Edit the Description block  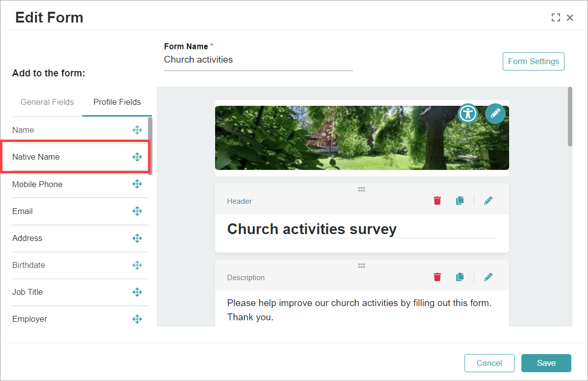[488, 277]
